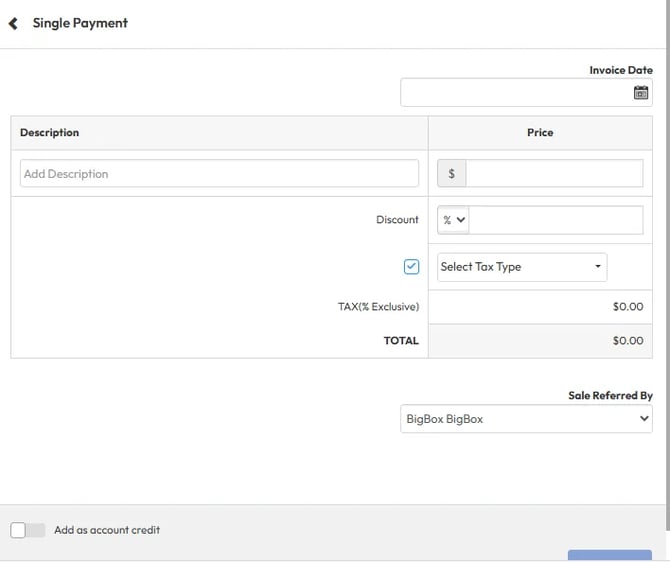Click the back arrow beside Single Payment
This screenshot has height=562, width=670.
[14, 23]
